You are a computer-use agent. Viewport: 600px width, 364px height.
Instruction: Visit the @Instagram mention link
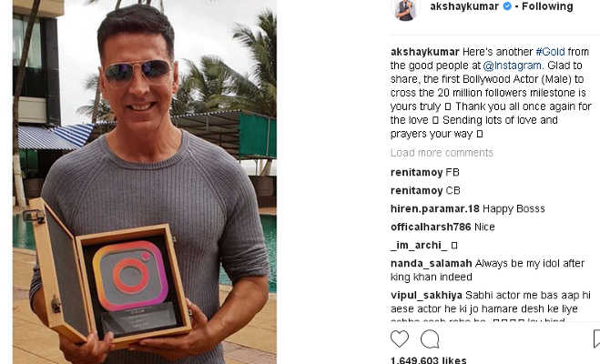click(x=513, y=66)
